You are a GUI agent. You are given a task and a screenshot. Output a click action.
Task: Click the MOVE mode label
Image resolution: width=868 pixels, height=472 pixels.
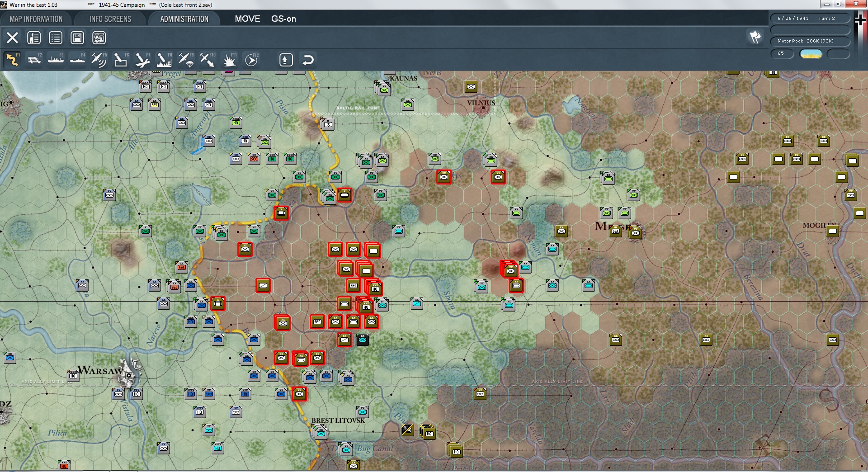[x=247, y=19]
